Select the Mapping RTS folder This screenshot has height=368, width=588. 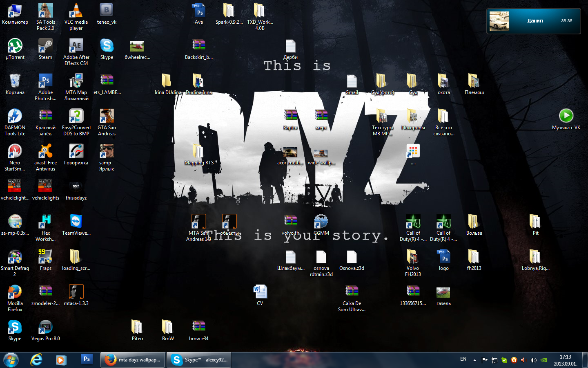[x=199, y=155]
